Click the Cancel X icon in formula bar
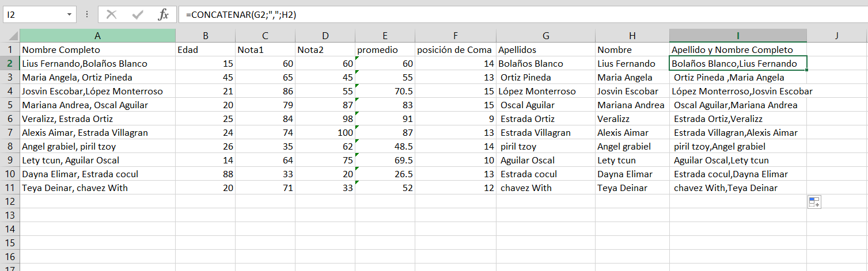The width and height of the screenshot is (868, 271). tap(112, 15)
